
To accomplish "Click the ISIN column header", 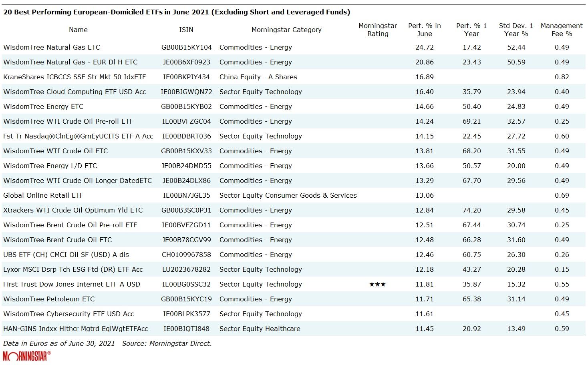I will 186,30.
